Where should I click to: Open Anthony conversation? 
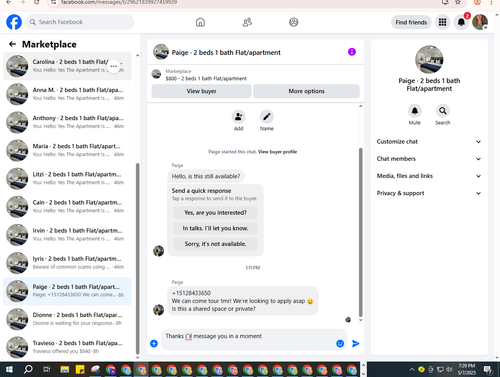[x=67, y=122]
